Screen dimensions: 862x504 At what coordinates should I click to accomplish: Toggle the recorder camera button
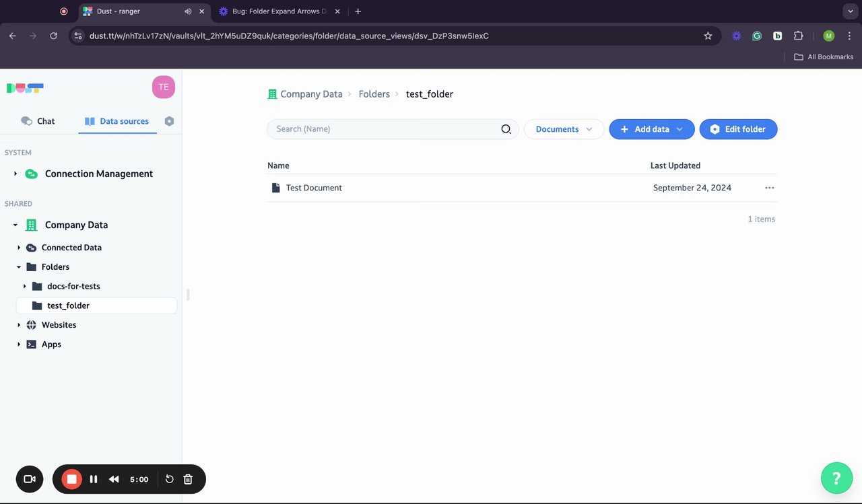[x=30, y=479]
